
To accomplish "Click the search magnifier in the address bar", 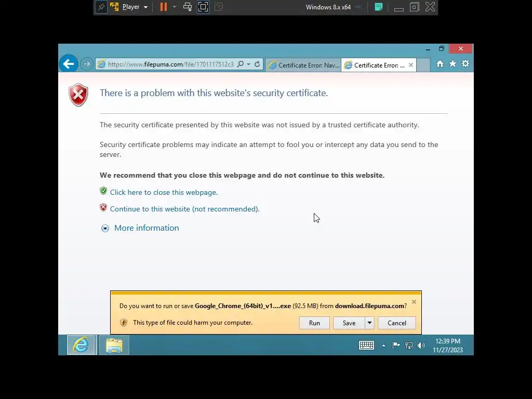I will click(x=240, y=64).
